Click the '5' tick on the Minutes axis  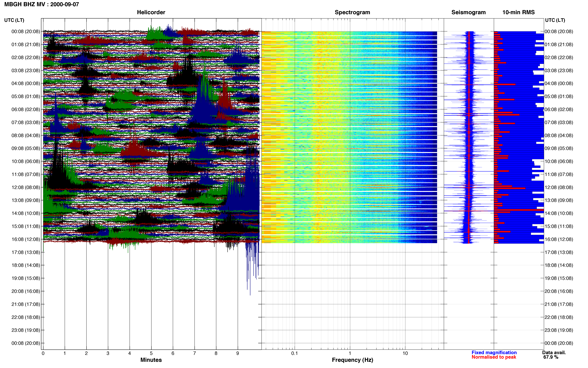tap(151, 353)
